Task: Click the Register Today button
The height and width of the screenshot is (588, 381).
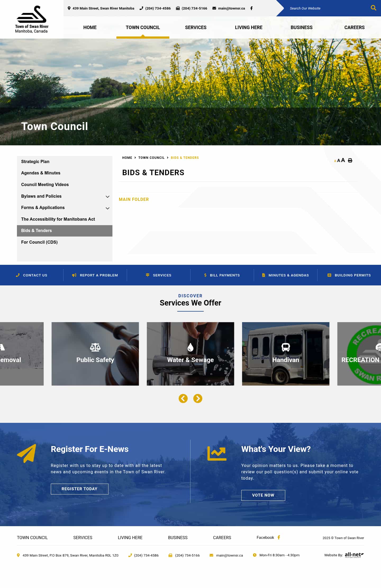Action: [x=79, y=489]
